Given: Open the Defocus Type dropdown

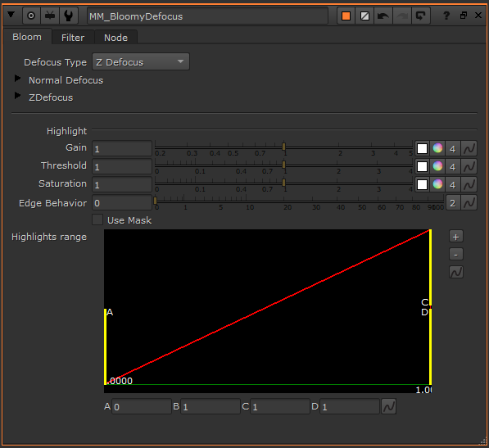Looking at the screenshot, I should [x=141, y=61].
